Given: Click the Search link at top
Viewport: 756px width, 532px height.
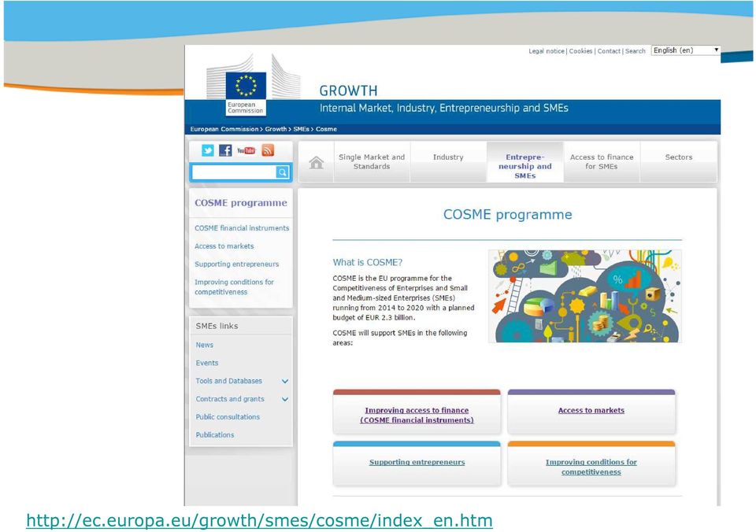Looking at the screenshot, I should point(635,51).
